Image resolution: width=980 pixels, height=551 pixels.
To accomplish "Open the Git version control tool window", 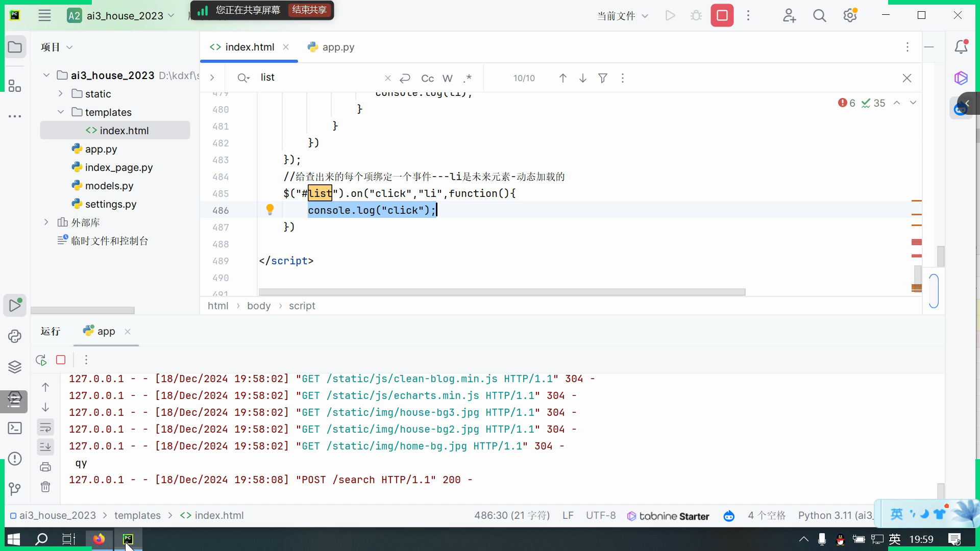I will pos(15,489).
